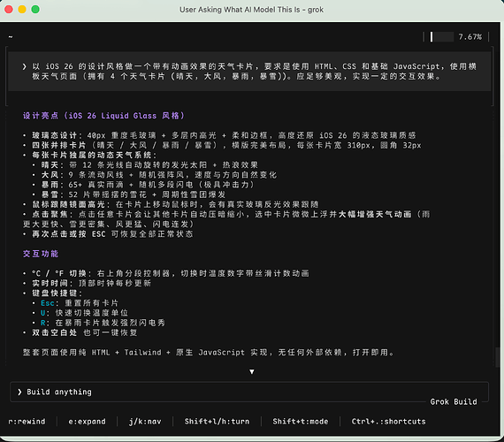Image resolution: width=504 pixels, height=442 pixels.
Task: Click the e:expand shortcut hint
Action: pos(87,422)
